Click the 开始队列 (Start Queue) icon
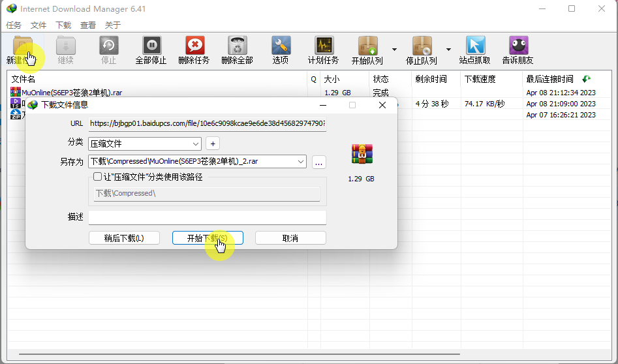The width and height of the screenshot is (618, 364). [367, 46]
